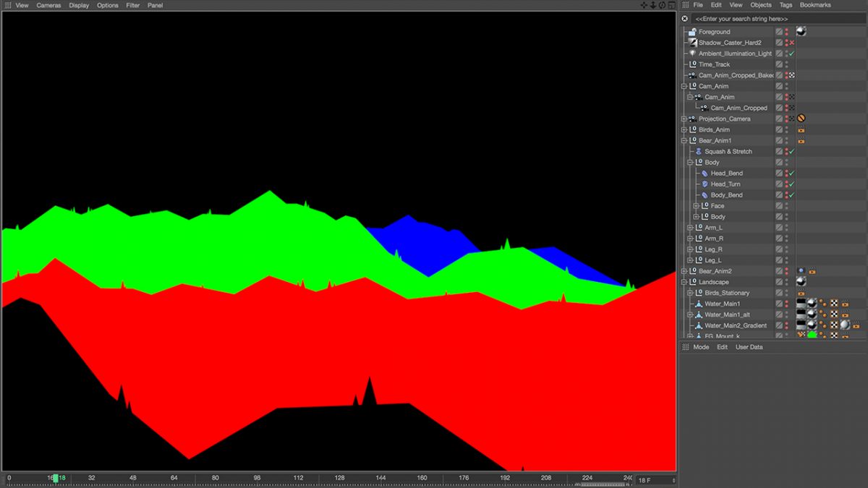This screenshot has width=868, height=488.
Task: Click the object search string field
Action: [x=774, y=19]
